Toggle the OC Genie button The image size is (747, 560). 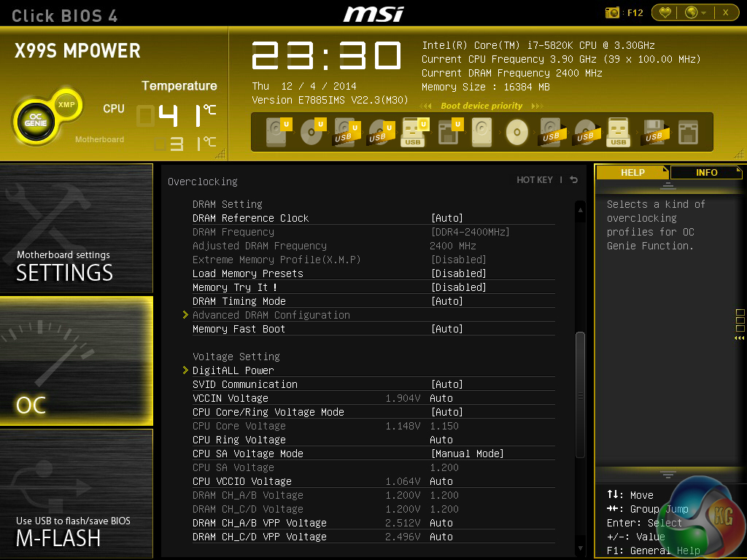[x=36, y=121]
